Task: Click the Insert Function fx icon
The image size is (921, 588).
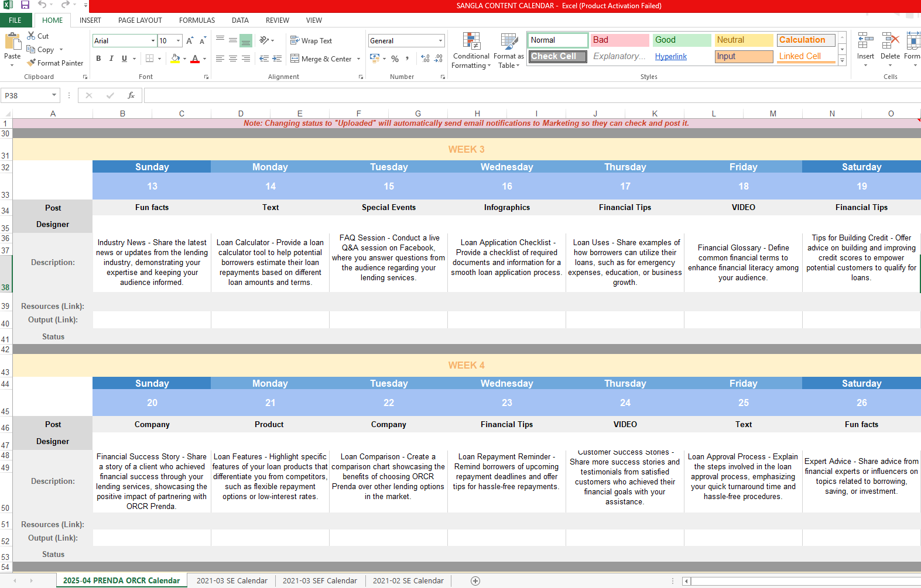Action: 131,95
